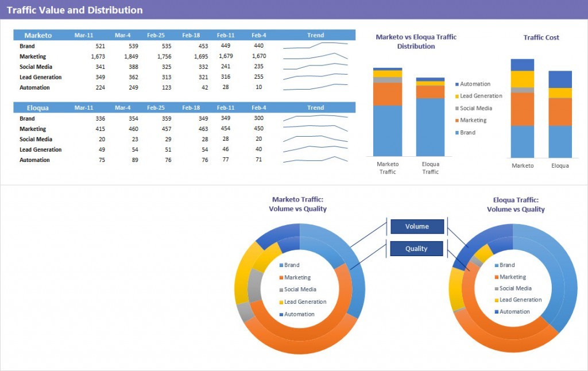Click the Automation legend swatch in bar chart
Viewport: 588px width, 371px height.
[x=457, y=84]
